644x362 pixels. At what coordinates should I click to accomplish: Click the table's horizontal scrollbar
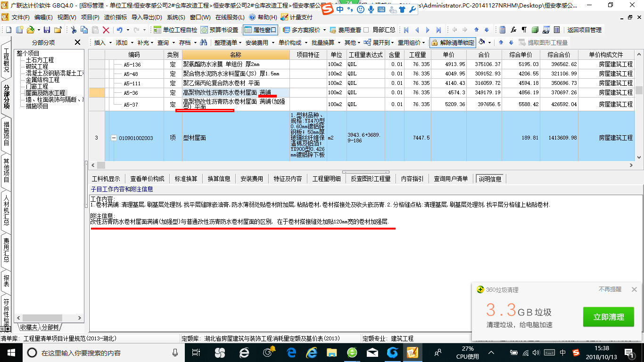click(362, 165)
